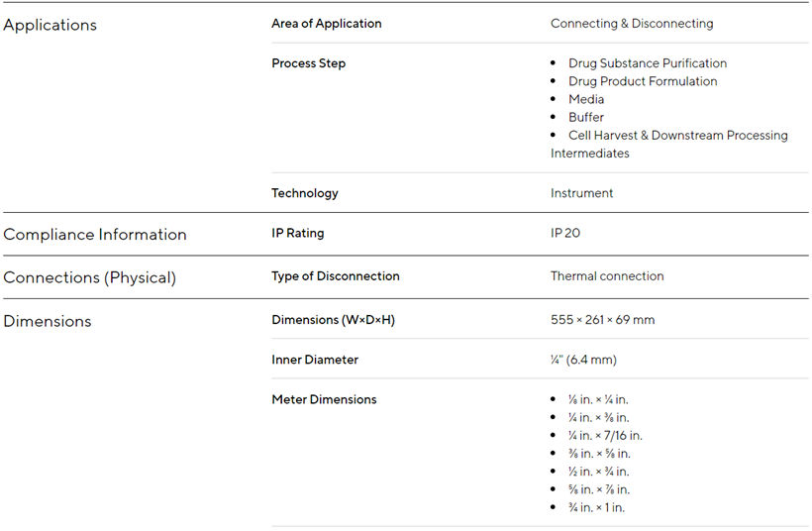The width and height of the screenshot is (812, 531).
Task: Select the ¼ in. × 7/16 in. entry
Action: pos(605,436)
